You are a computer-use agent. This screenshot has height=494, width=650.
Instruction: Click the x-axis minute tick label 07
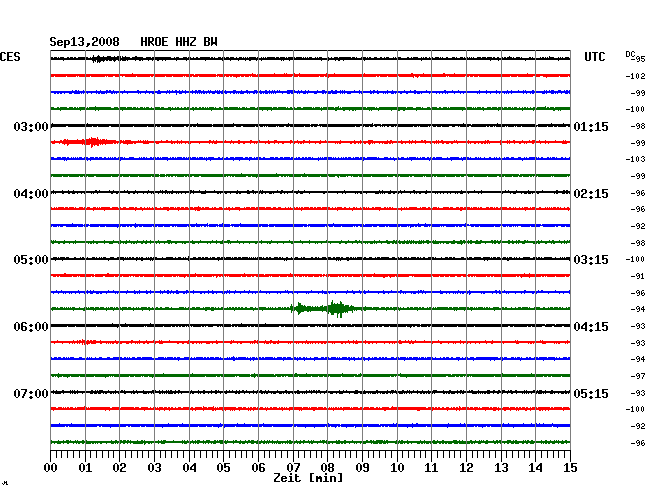(293, 467)
